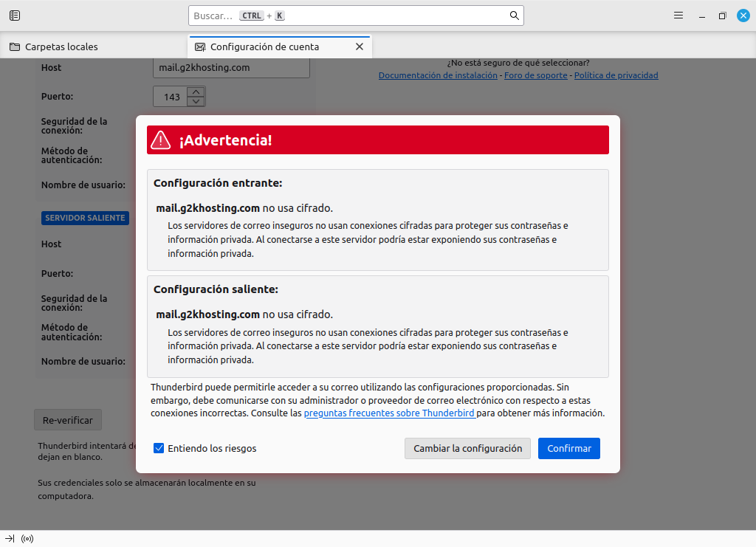Click the warning triangle icon
Screen dimensions: 756x547
[160, 140]
